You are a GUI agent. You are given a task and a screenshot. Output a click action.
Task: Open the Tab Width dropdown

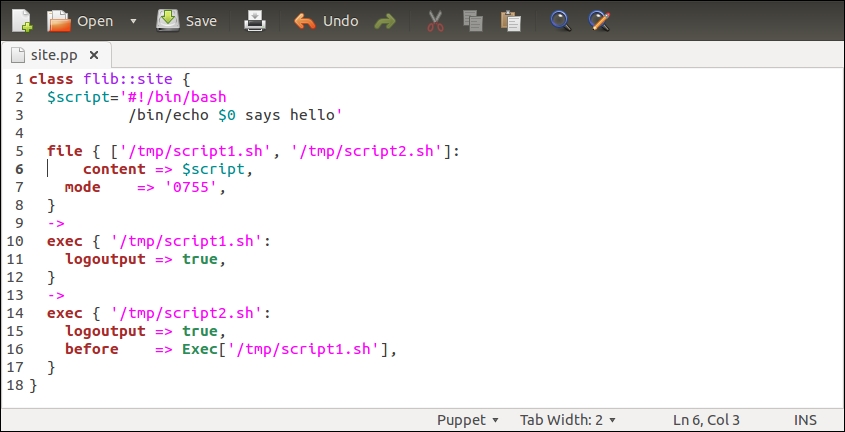567,420
